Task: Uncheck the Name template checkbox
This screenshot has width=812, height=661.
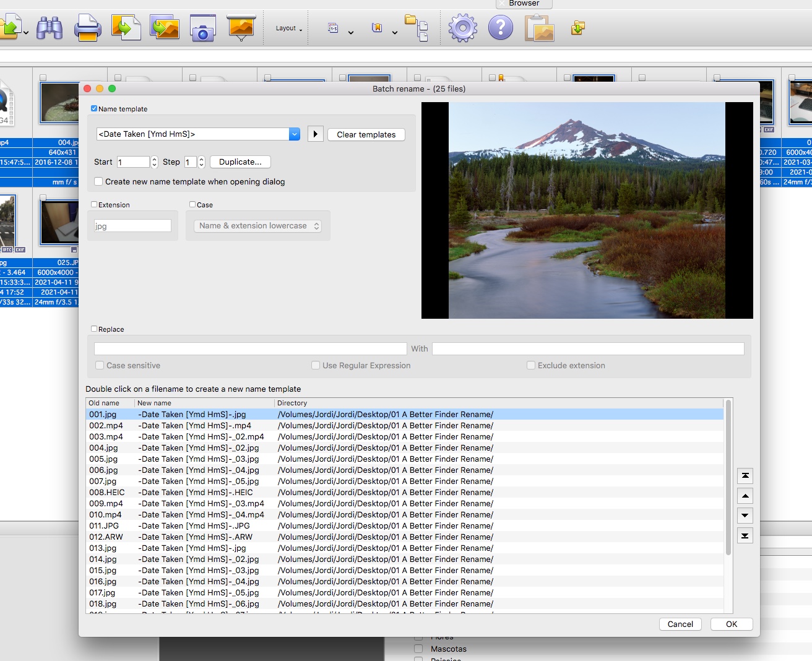Action: (x=94, y=109)
